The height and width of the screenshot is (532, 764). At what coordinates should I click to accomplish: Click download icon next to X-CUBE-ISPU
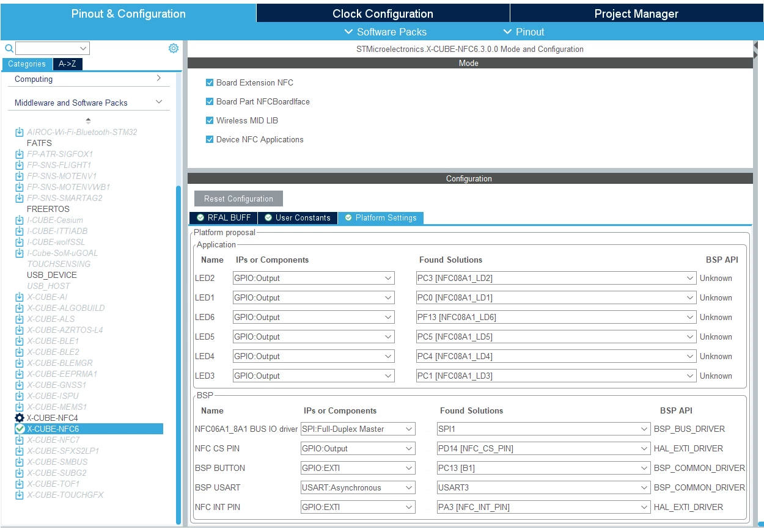point(20,396)
